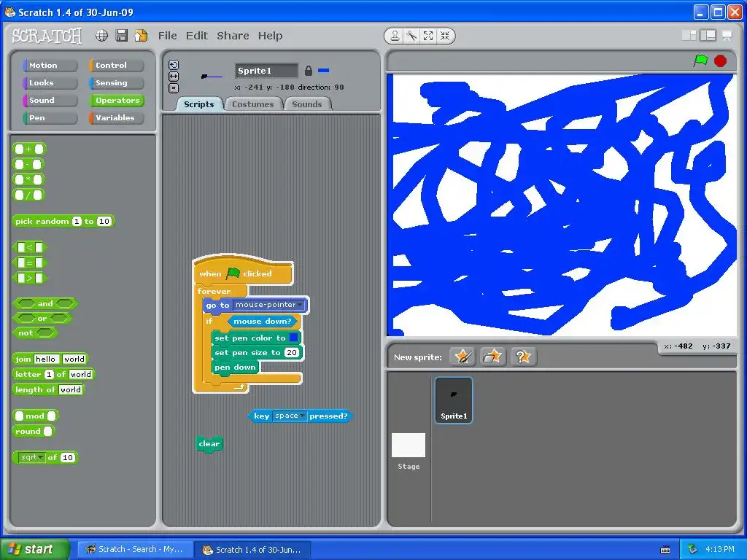Click the pen down block
This screenshot has width=747, height=560.
pyautogui.click(x=236, y=367)
